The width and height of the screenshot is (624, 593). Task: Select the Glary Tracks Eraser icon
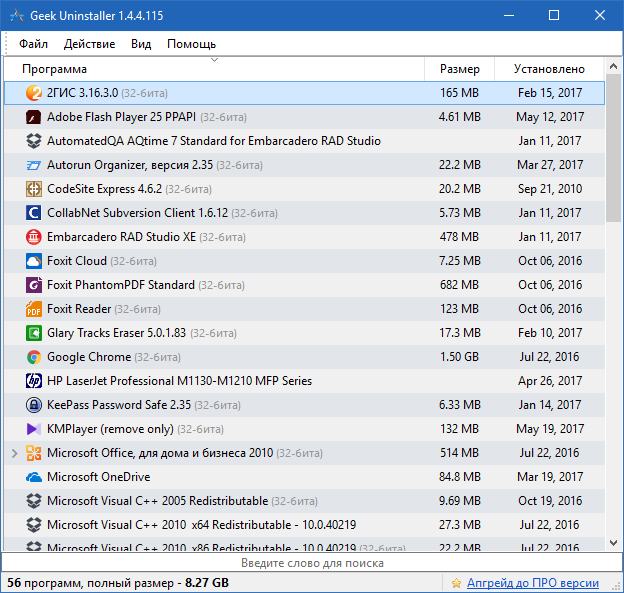[x=33, y=333]
